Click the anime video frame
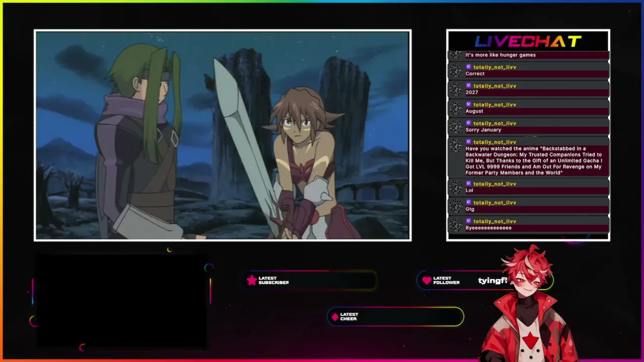644x362 pixels. click(222, 135)
